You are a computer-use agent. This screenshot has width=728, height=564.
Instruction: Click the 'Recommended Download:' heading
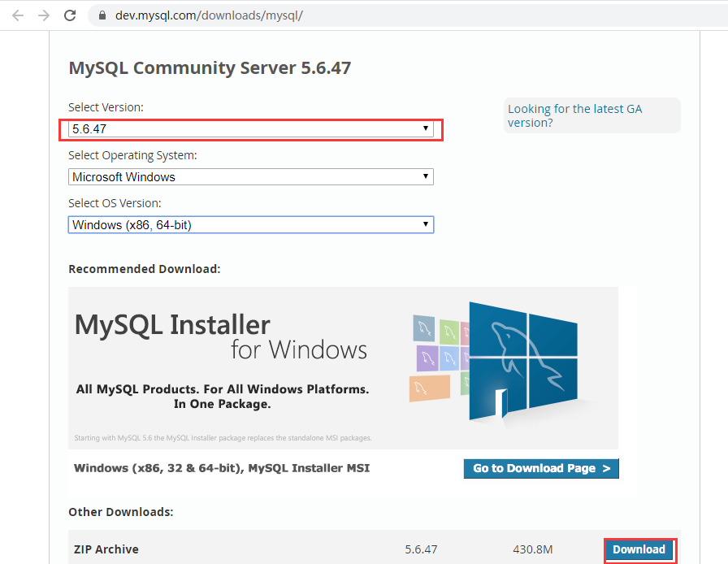tap(145, 269)
